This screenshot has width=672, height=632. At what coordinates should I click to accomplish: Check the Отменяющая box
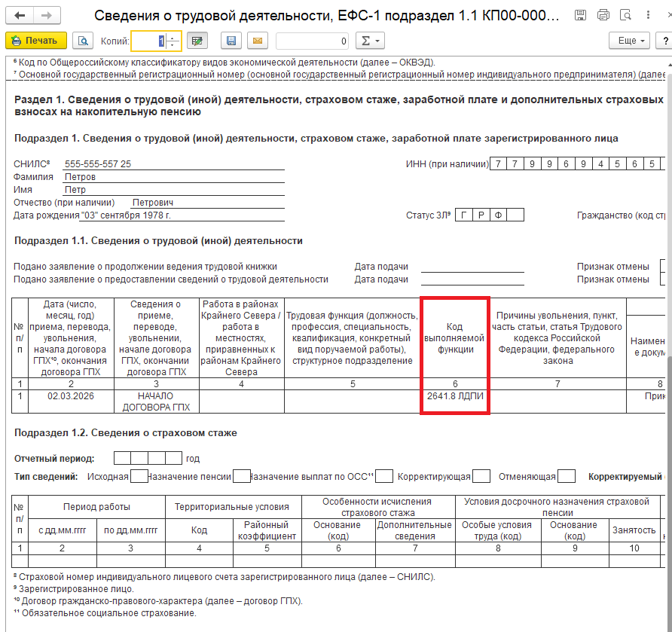coord(567,476)
